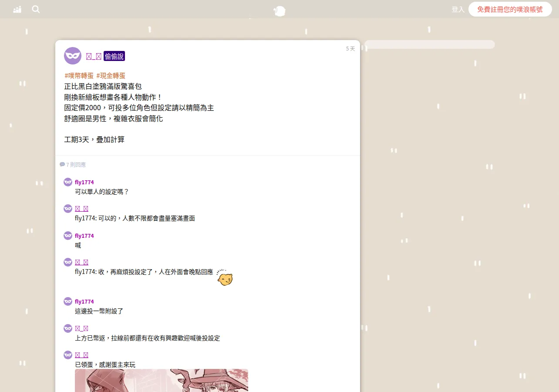Screen dimensions: 559x392
Task: Open the #現金轉蛋 hashtag
Action: (x=111, y=76)
